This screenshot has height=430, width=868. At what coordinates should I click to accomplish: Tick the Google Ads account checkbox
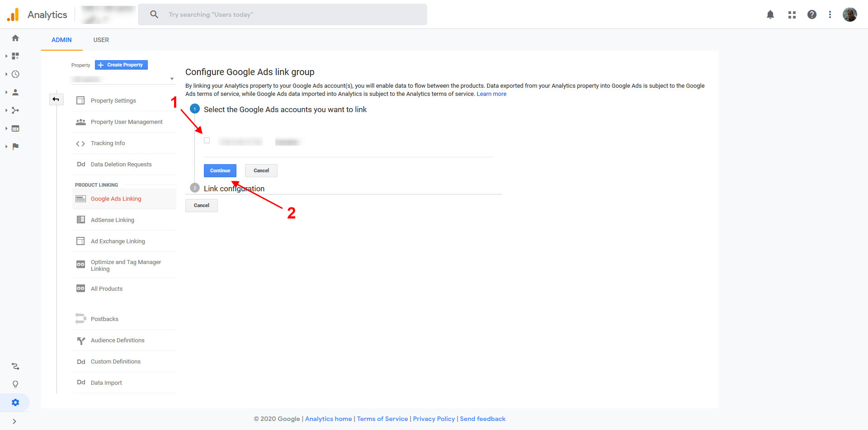point(207,141)
